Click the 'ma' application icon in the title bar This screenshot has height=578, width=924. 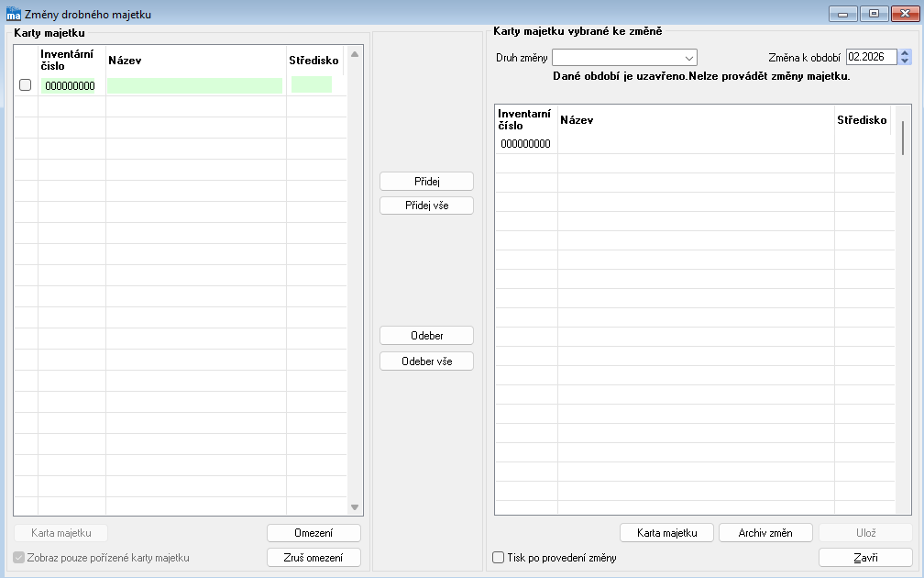pyautogui.click(x=13, y=14)
